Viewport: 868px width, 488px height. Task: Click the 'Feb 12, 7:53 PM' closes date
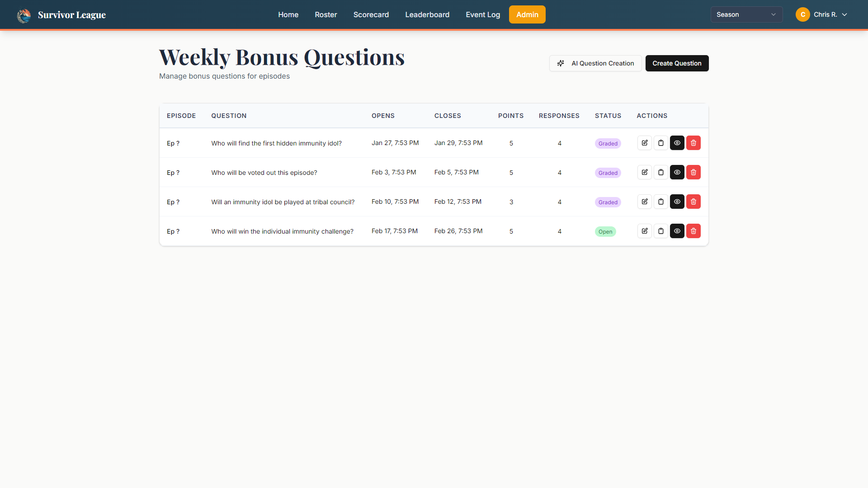[x=458, y=202]
